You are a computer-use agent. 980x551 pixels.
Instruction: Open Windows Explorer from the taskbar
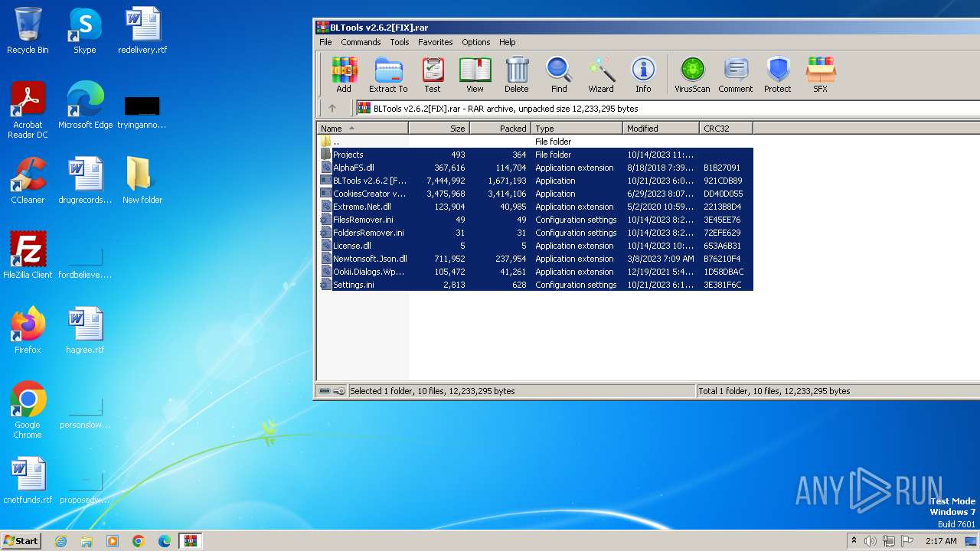tap(87, 541)
